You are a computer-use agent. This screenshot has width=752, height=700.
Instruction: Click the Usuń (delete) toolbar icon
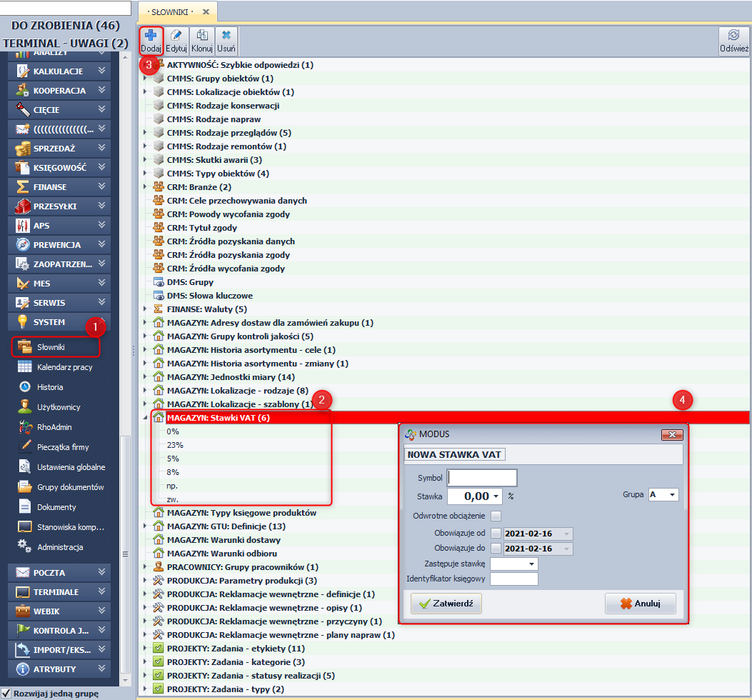226,41
